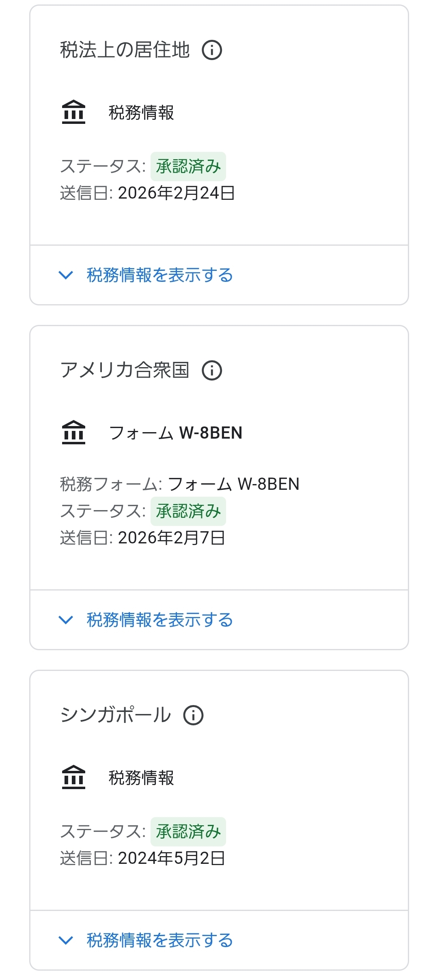Screen dimensions: 431x980
Task: Click the 税法上の居住地 heading
Action: click(125, 50)
